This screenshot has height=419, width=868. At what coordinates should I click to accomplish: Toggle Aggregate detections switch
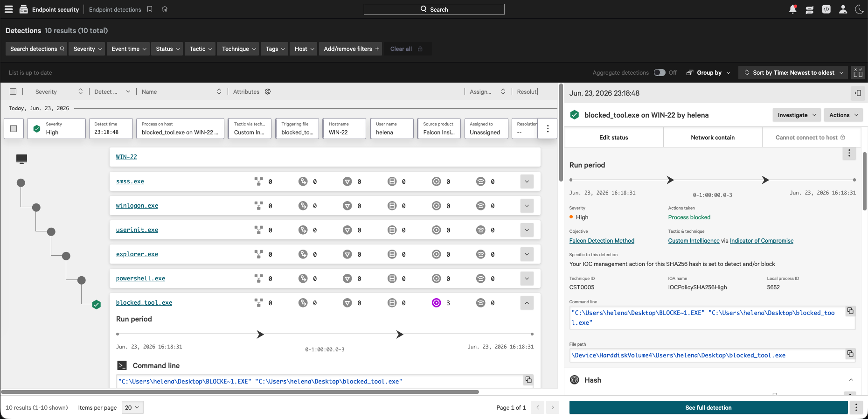pos(660,73)
